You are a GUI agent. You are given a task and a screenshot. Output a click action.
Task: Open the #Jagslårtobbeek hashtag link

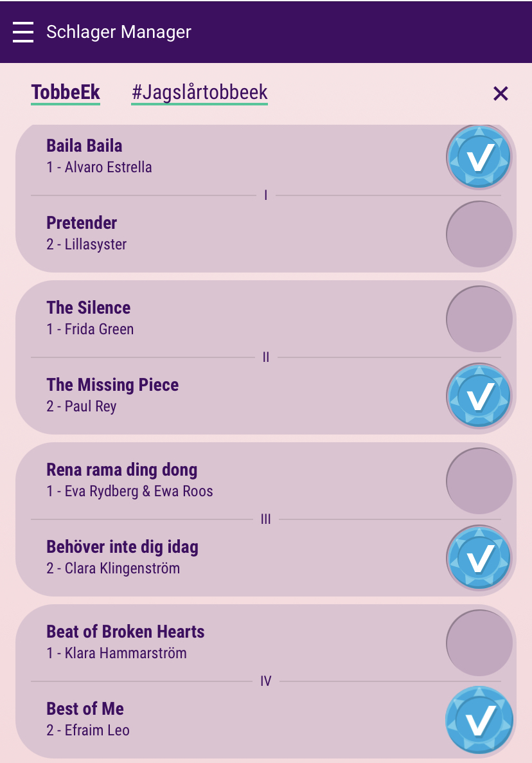pos(199,93)
